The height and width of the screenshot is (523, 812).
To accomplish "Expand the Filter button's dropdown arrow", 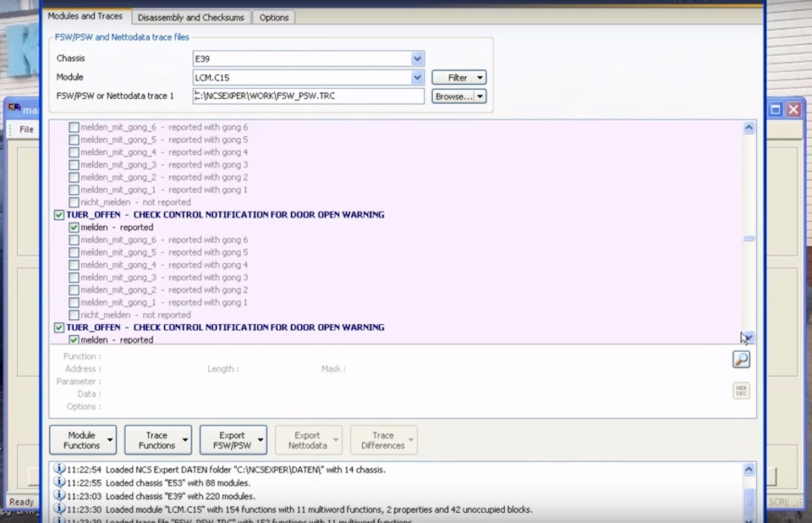I will point(480,78).
